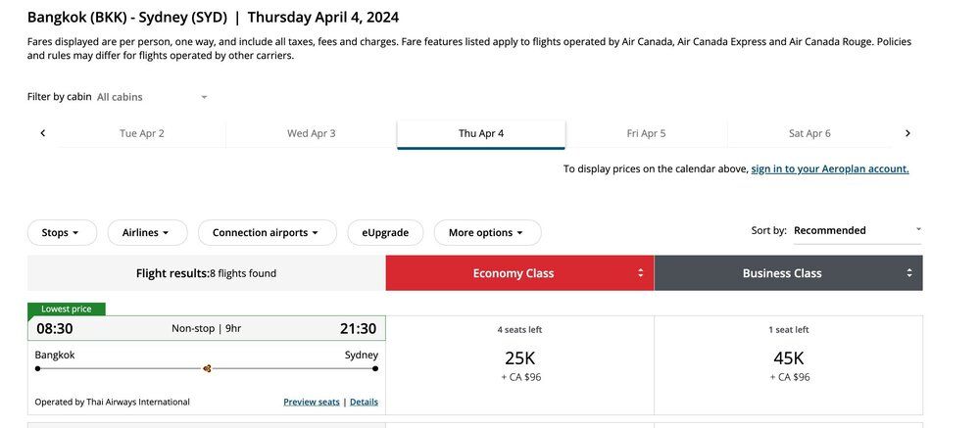This screenshot has height=428, width=980.
Task: Click the next dates right arrow
Action: tap(907, 133)
